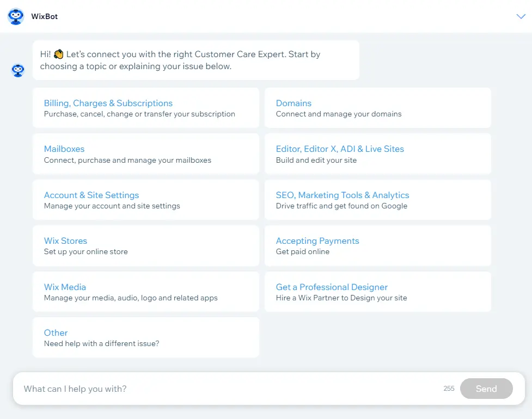This screenshot has width=532, height=419.
Task: Select Account & Site Settings option
Action: coord(146,200)
